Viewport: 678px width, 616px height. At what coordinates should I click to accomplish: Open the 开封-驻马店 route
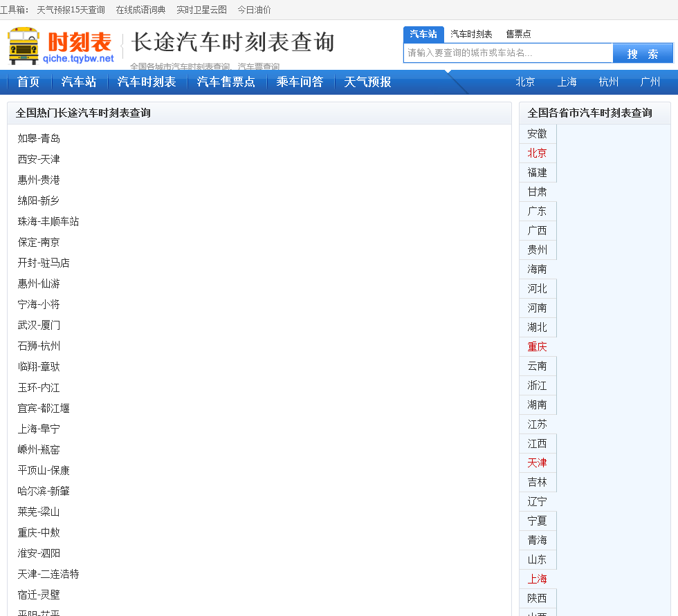[x=44, y=263]
